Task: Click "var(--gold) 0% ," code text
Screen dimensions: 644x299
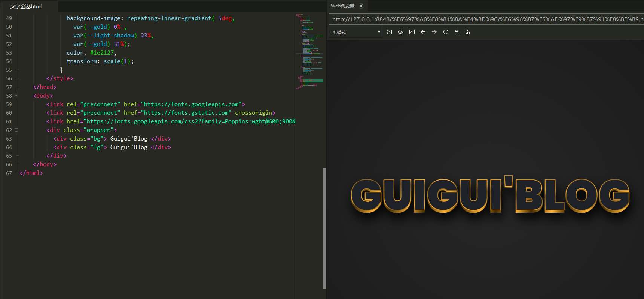Action: point(100,27)
